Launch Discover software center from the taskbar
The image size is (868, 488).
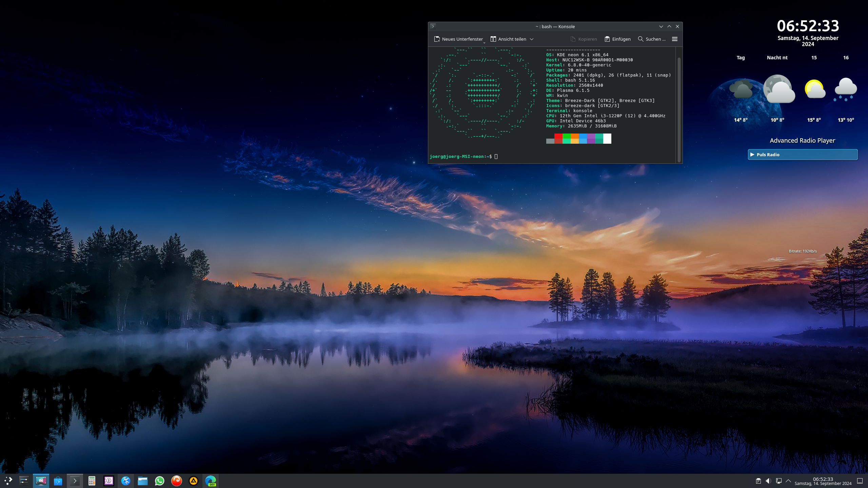pos(58,481)
